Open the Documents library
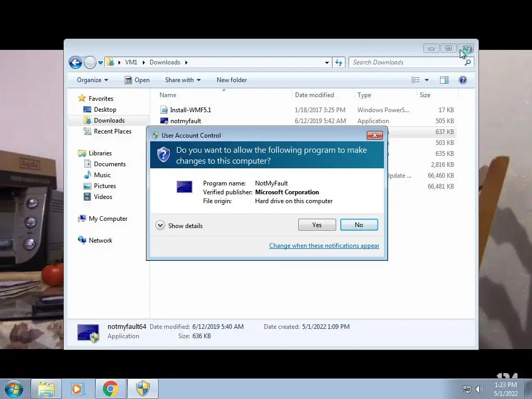 (110, 164)
